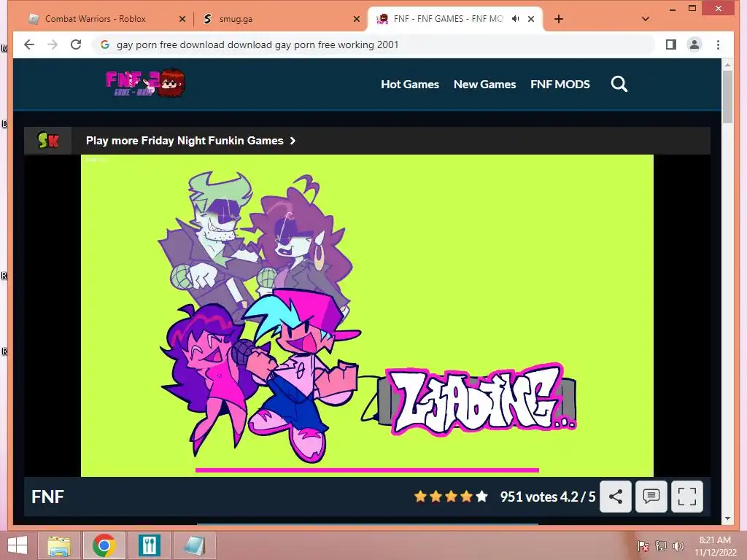Open the Chrome profile avatar menu

694,44
